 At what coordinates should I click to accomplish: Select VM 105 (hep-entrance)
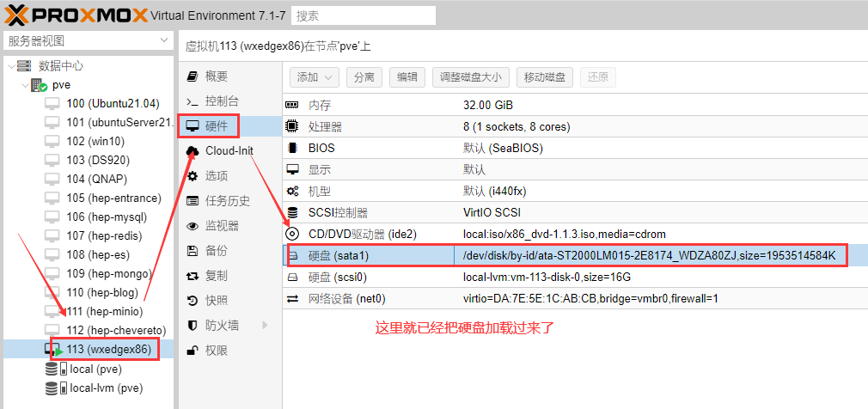click(x=113, y=198)
